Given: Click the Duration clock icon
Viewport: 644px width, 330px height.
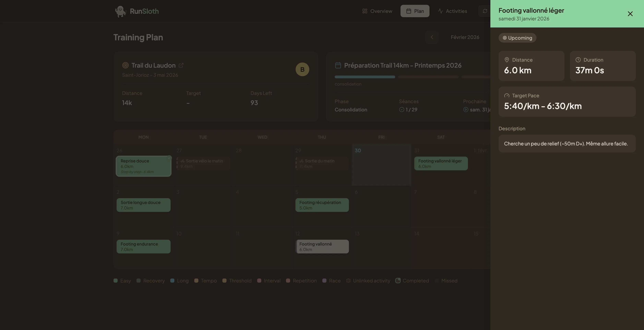Looking at the screenshot, I should pyautogui.click(x=578, y=60).
